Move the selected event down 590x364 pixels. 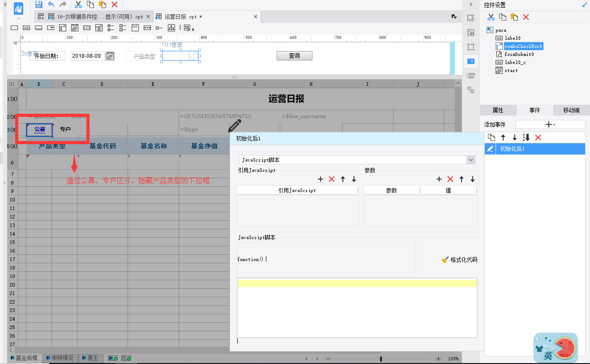point(515,137)
